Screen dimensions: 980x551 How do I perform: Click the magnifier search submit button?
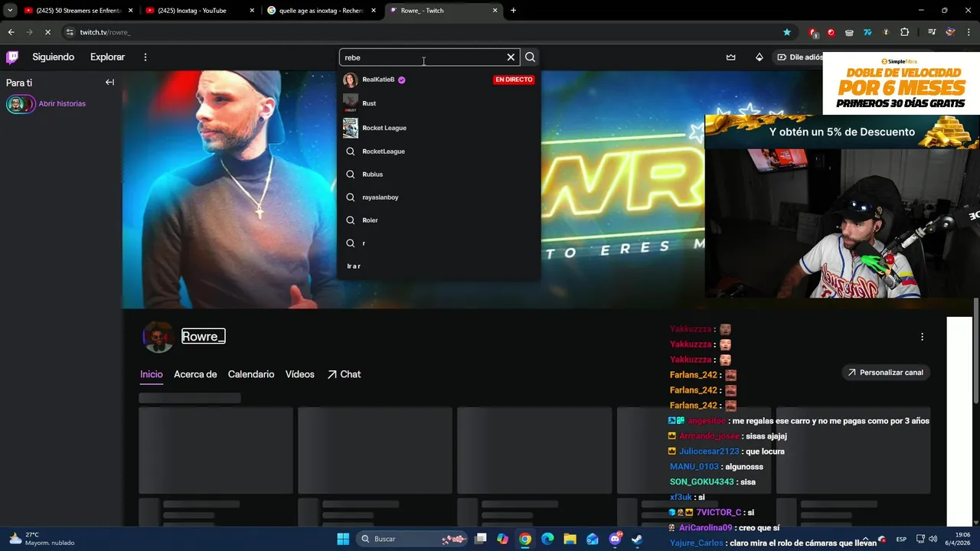point(530,57)
